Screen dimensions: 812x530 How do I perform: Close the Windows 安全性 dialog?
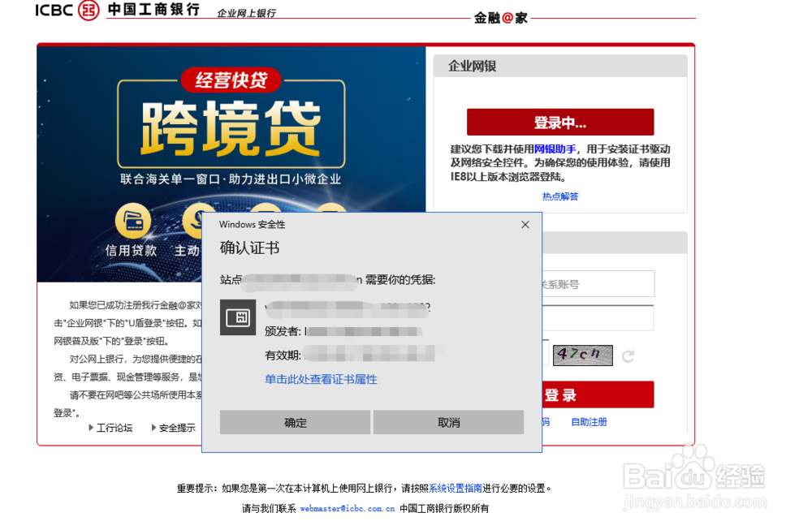(525, 225)
